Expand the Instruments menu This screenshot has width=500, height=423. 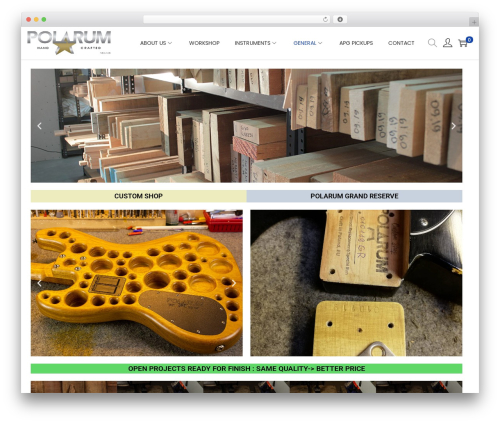click(255, 43)
